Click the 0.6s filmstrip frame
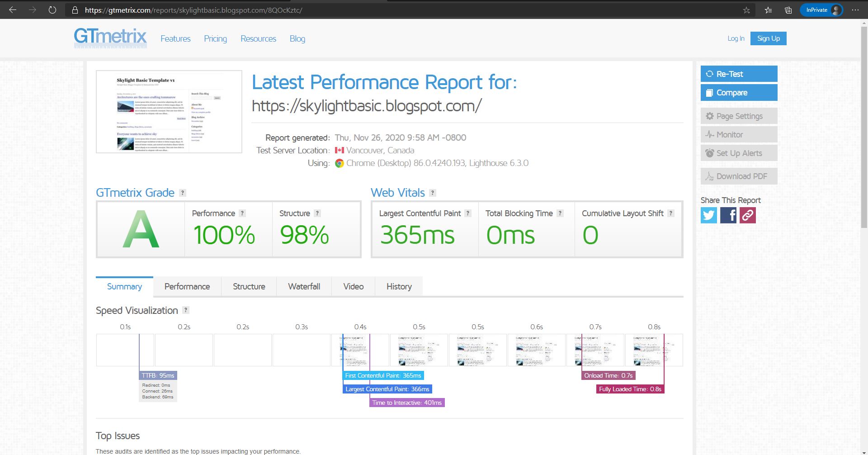Image resolution: width=868 pixels, height=455 pixels. coord(537,350)
